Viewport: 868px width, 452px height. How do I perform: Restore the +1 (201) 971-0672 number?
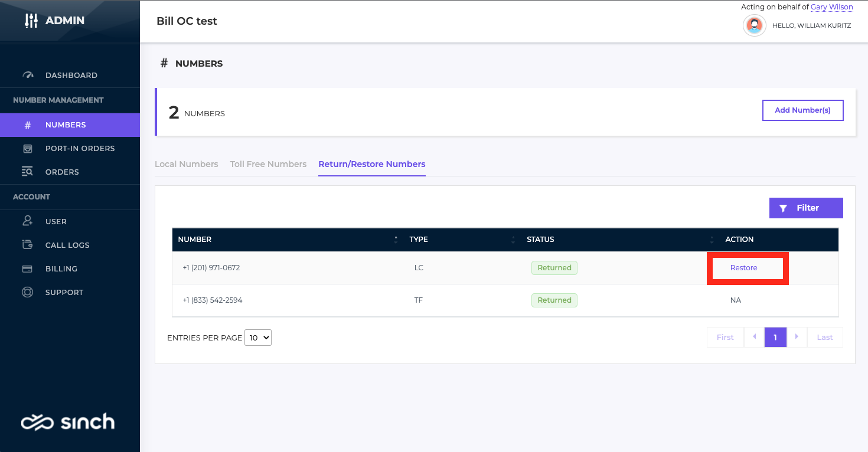click(x=743, y=268)
